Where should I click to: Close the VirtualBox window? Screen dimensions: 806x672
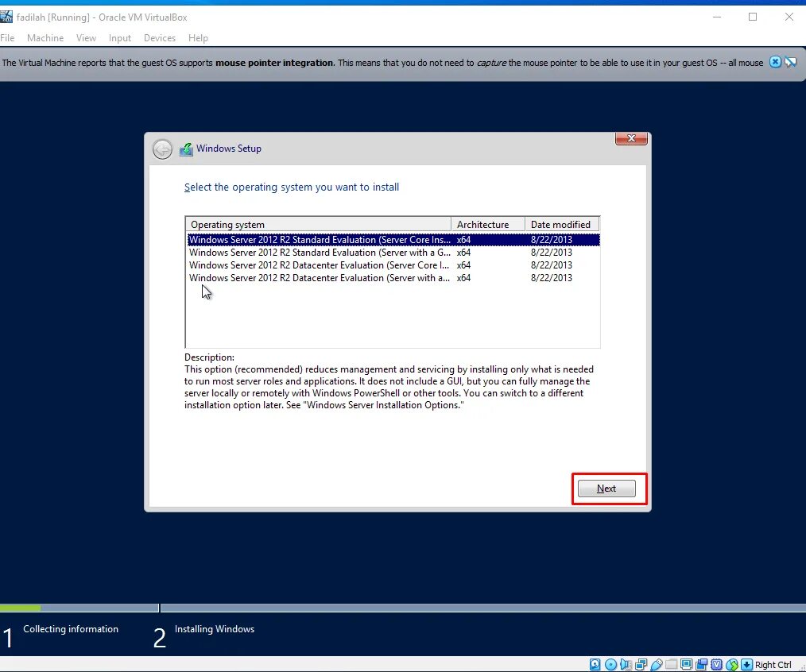789,17
